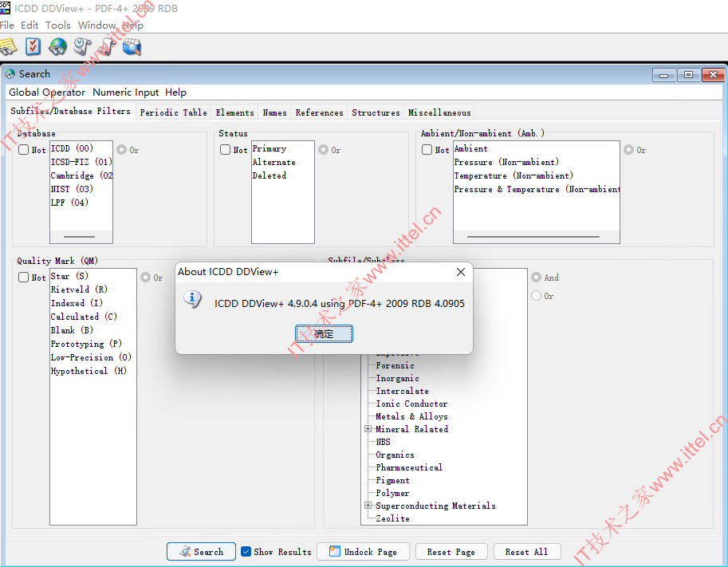Select "Primary" in the Status list
The height and width of the screenshot is (567, 728).
point(270,148)
